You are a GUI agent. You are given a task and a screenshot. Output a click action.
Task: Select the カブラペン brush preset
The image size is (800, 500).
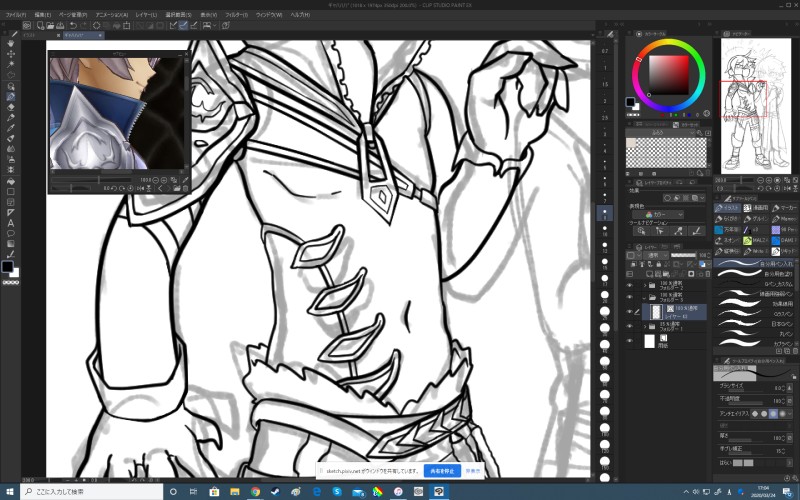pos(755,343)
